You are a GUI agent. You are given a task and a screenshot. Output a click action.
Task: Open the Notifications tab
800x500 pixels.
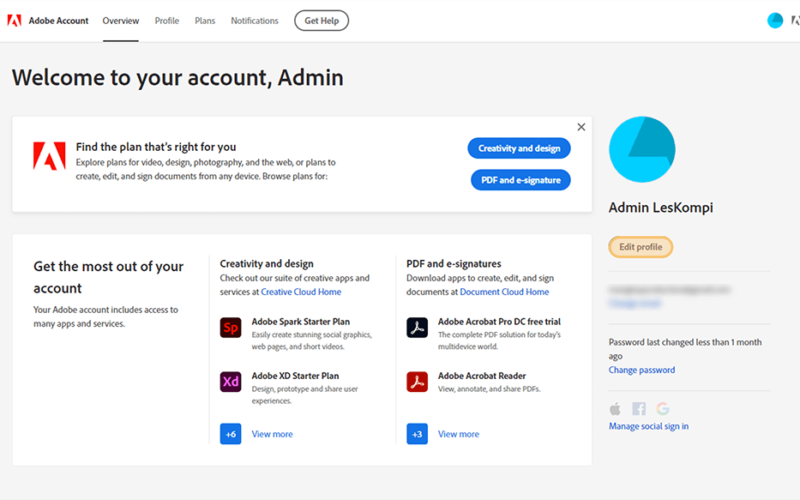click(x=255, y=21)
